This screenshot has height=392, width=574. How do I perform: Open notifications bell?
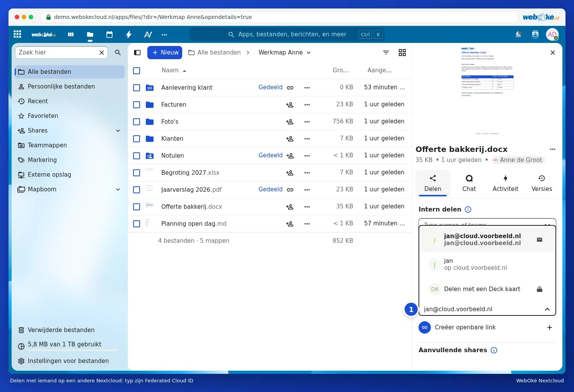pyautogui.click(x=518, y=34)
